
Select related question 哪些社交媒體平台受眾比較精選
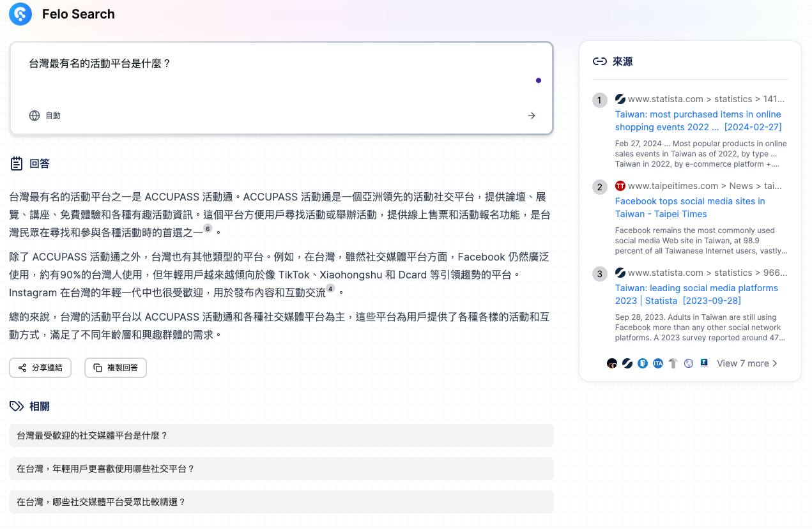point(281,502)
